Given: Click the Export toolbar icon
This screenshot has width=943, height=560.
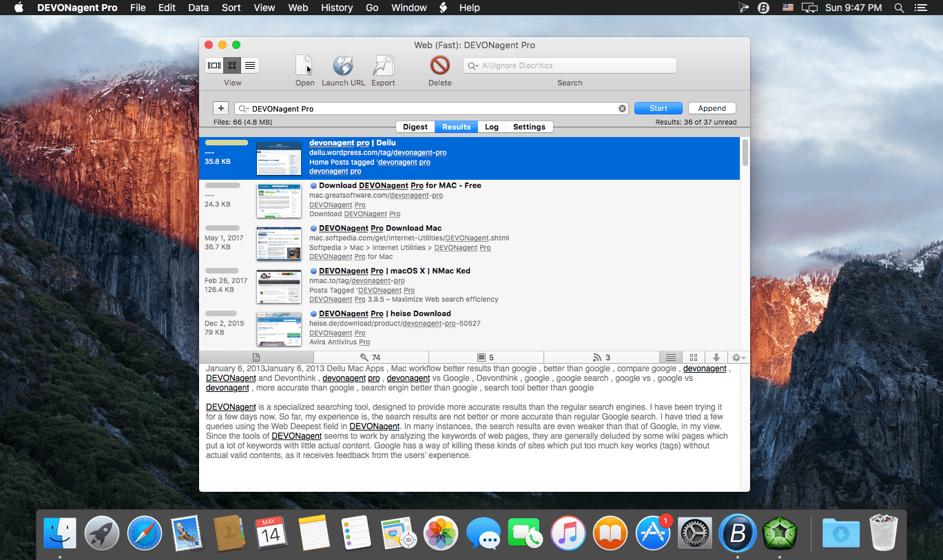Looking at the screenshot, I should [383, 66].
